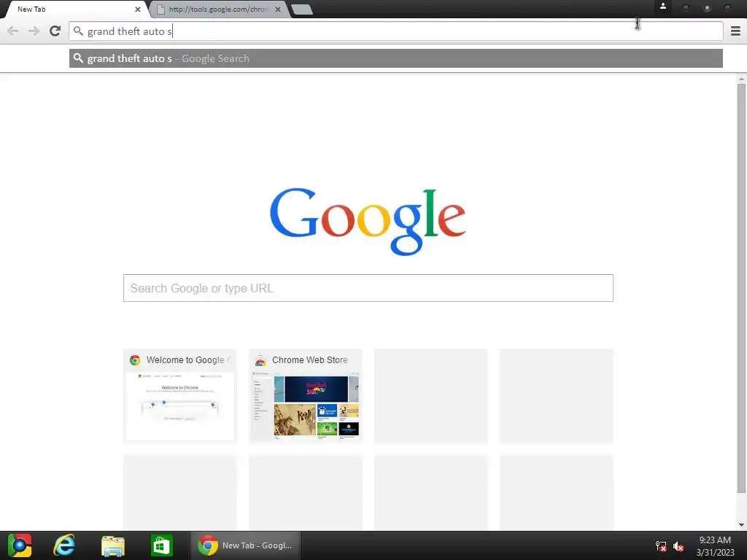The height and width of the screenshot is (560, 747).
Task: Open the Welcome to Google Chrome thumbnail
Action: (x=180, y=396)
